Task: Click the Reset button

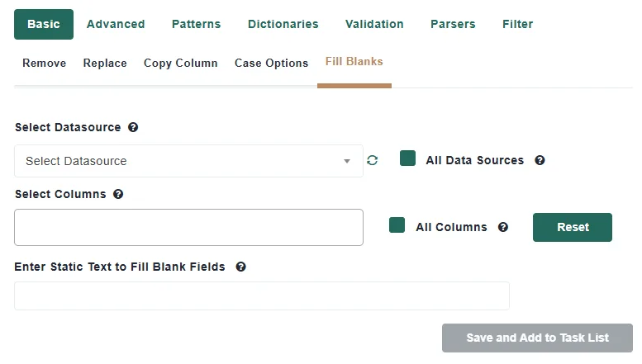Action: pyautogui.click(x=573, y=228)
